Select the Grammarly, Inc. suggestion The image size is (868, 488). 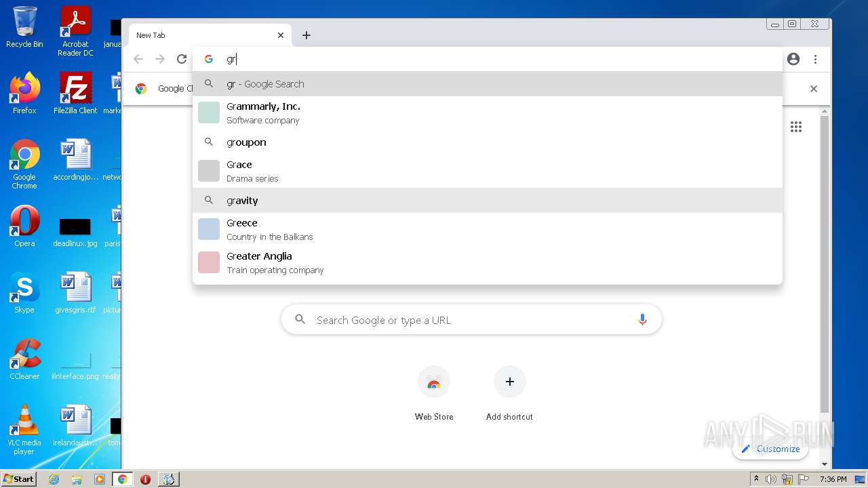tap(488, 113)
